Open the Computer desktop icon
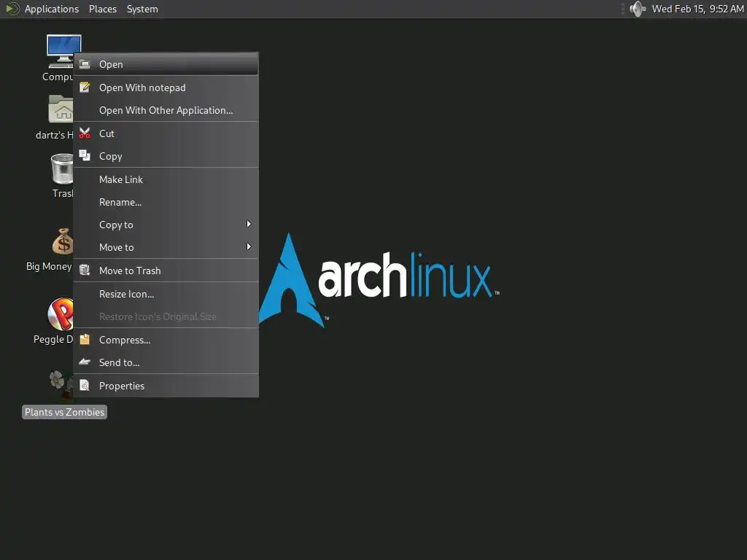 point(63,51)
